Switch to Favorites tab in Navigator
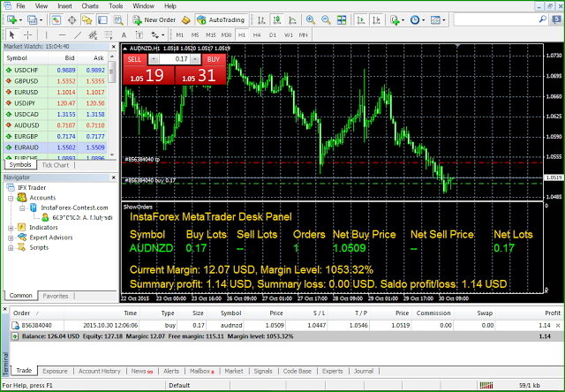This screenshot has width=565, height=392. click(55, 296)
